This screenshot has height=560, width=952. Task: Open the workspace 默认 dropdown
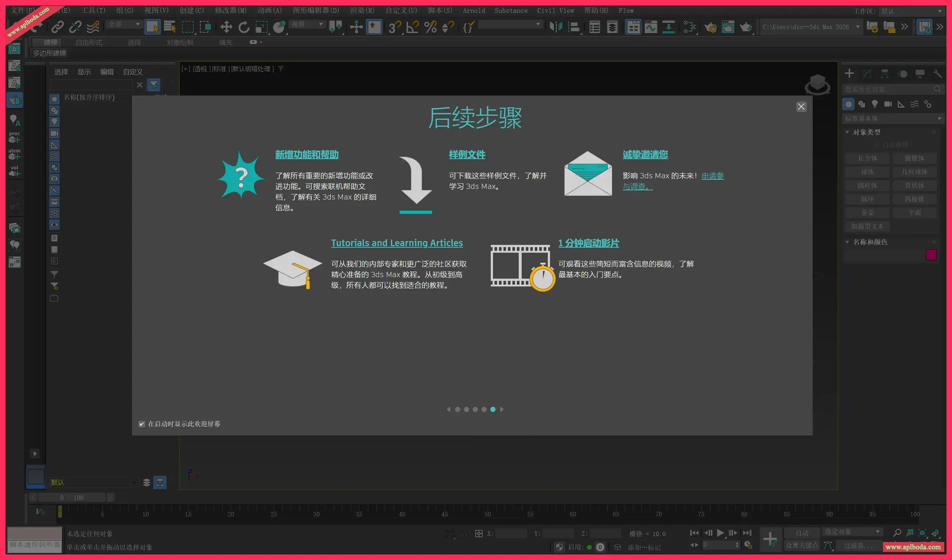coord(911,11)
